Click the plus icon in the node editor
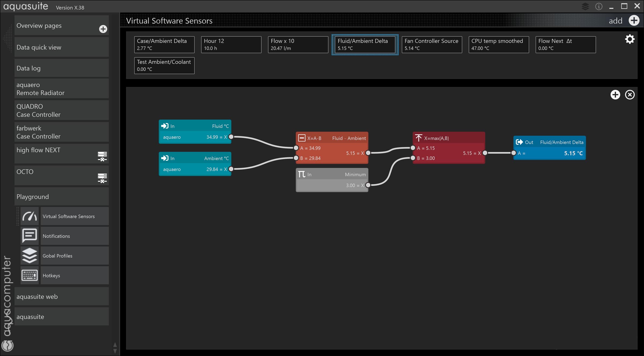This screenshot has height=356, width=644. click(615, 95)
